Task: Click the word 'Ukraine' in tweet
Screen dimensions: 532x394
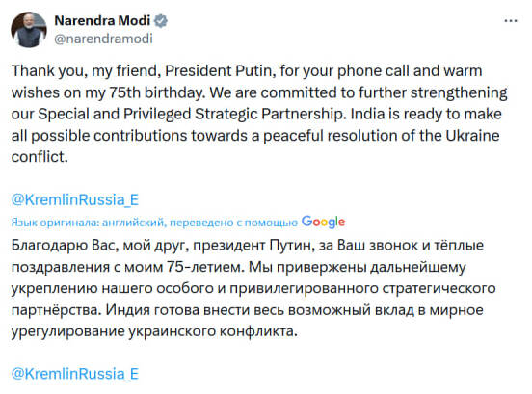Action: pyautogui.click(x=472, y=136)
